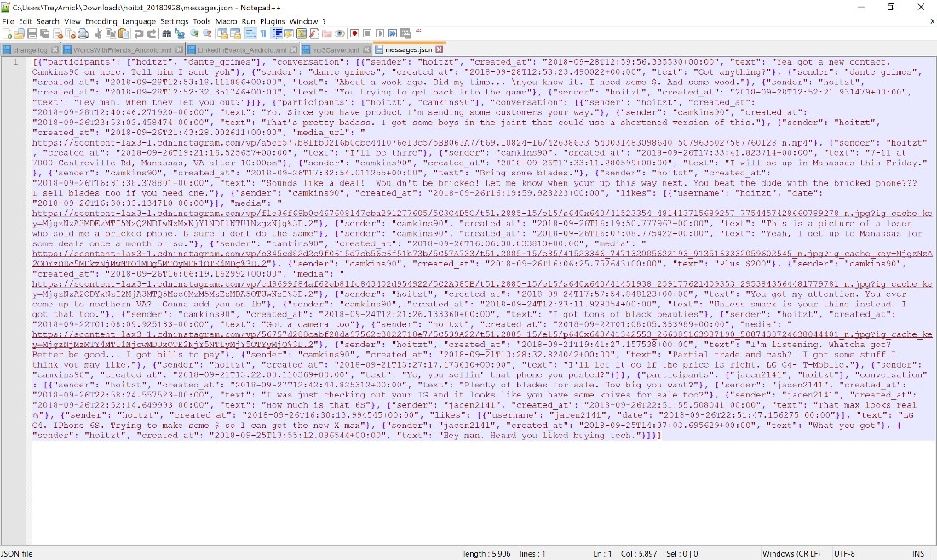Close the mp3Carver.xml tab
937x560 pixels.
click(x=367, y=49)
